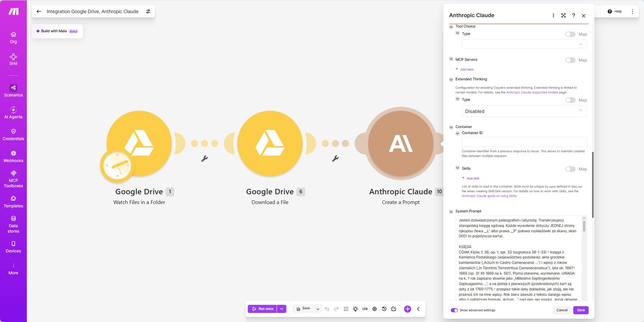
Task: Click the purple Save button in panel
Action: [x=581, y=310]
